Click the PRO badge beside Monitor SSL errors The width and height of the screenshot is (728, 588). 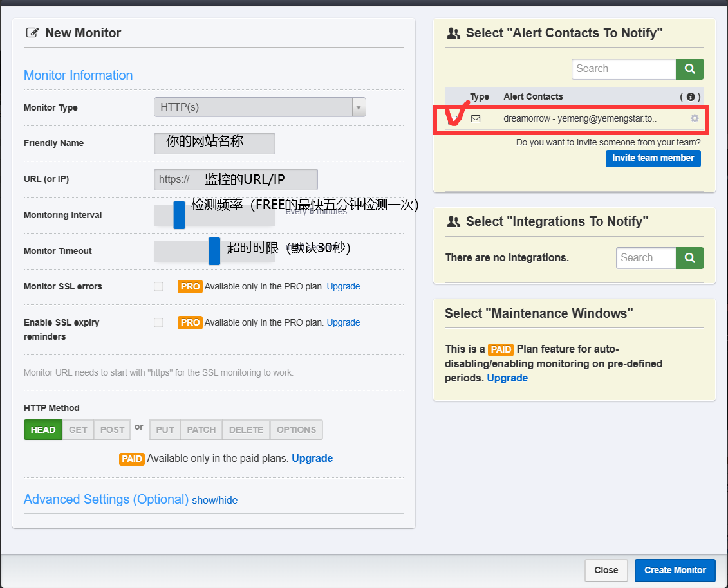pos(190,286)
